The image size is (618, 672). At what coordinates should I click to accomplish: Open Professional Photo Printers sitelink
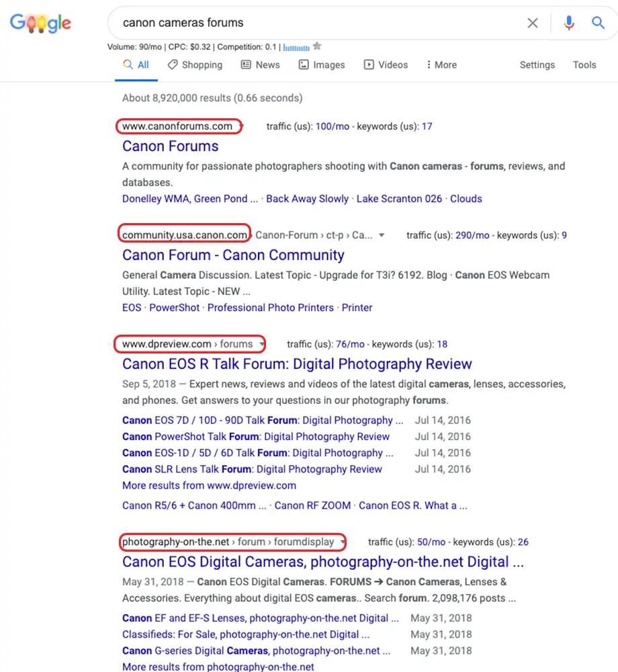coord(270,308)
